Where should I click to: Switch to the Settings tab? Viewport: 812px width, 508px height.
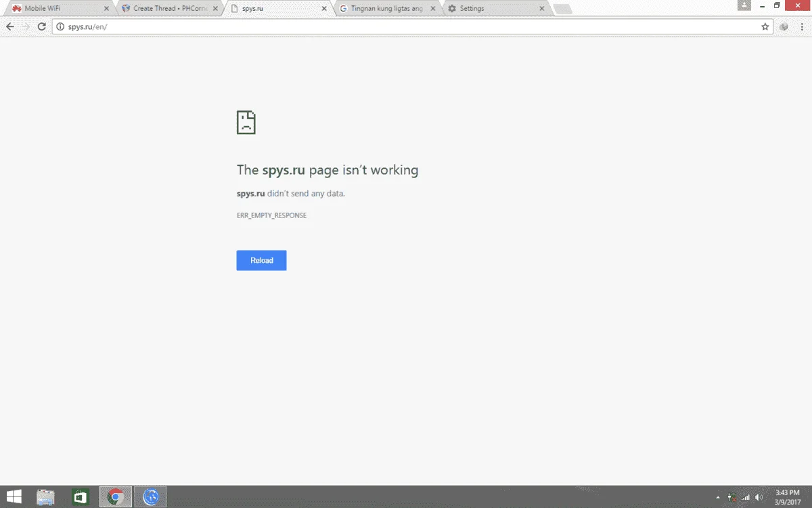coord(497,8)
